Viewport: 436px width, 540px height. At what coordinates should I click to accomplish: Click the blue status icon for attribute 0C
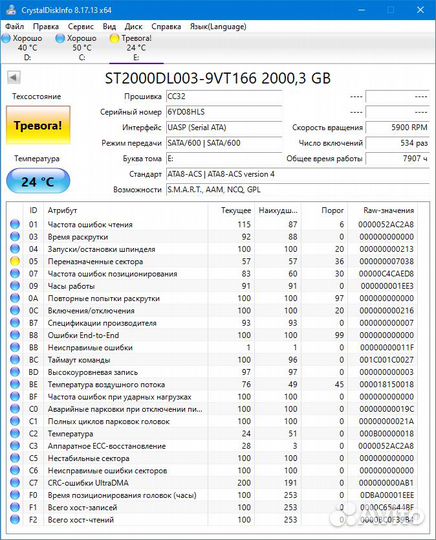[x=15, y=310]
